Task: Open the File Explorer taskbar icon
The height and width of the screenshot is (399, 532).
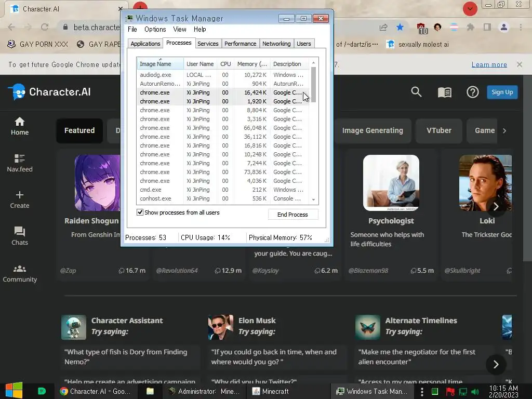Action: (150, 391)
